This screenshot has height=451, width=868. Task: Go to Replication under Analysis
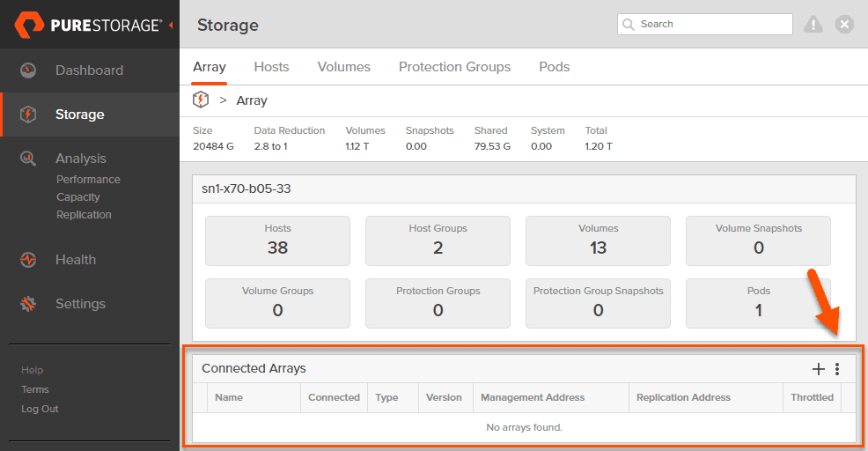(84, 214)
